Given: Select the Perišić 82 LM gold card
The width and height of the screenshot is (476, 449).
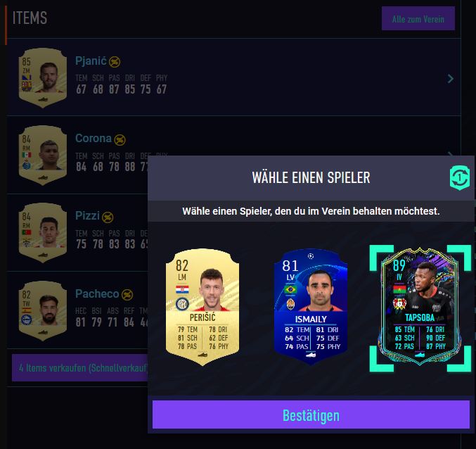Looking at the screenshot, I should 202,307.
